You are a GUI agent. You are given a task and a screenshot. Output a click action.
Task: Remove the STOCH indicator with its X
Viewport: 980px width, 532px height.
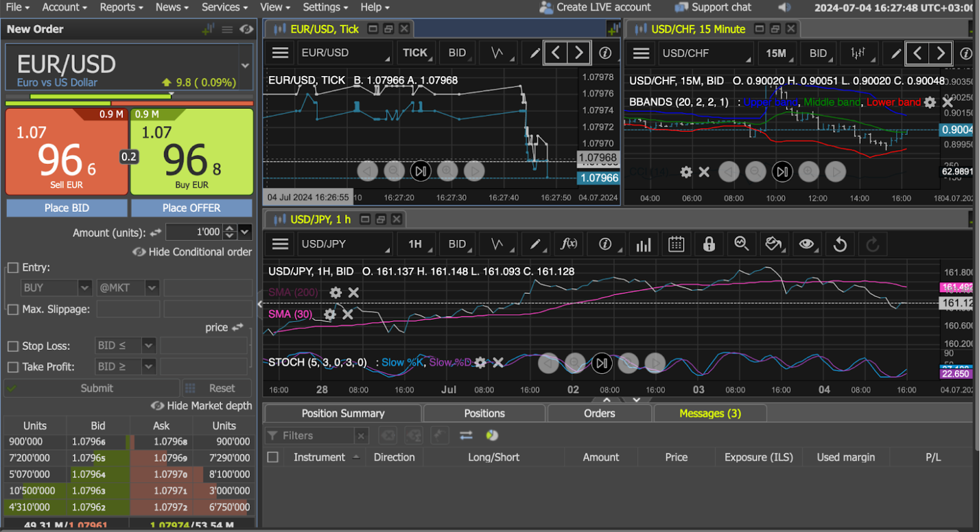[x=498, y=362]
